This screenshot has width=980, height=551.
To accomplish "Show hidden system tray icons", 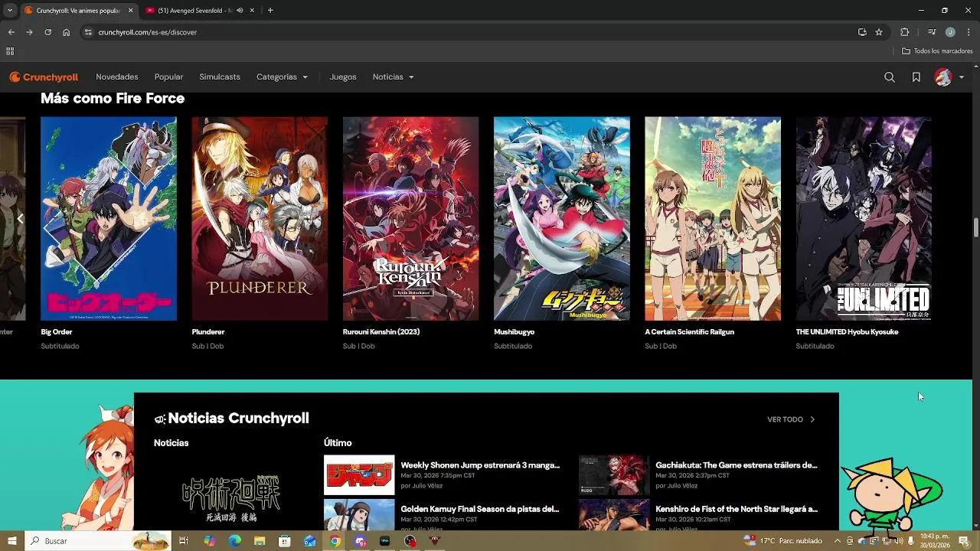I will 837,541.
